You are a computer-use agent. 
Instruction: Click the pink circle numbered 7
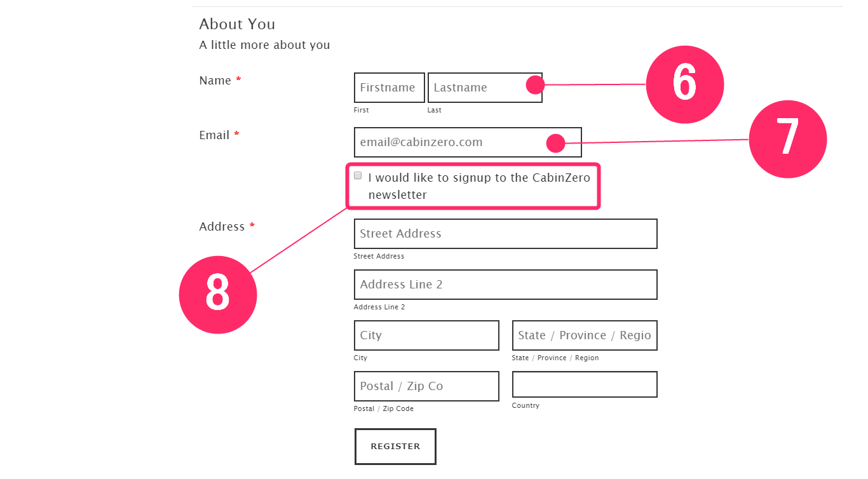click(x=788, y=139)
